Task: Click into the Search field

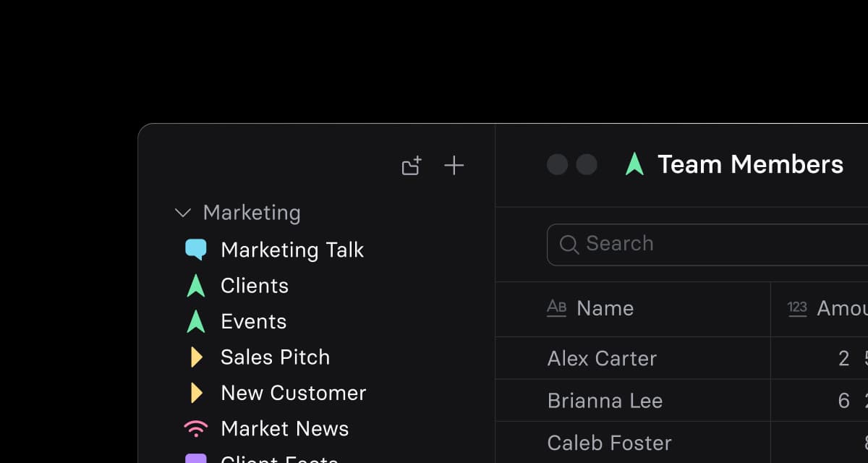Action: [707, 245]
